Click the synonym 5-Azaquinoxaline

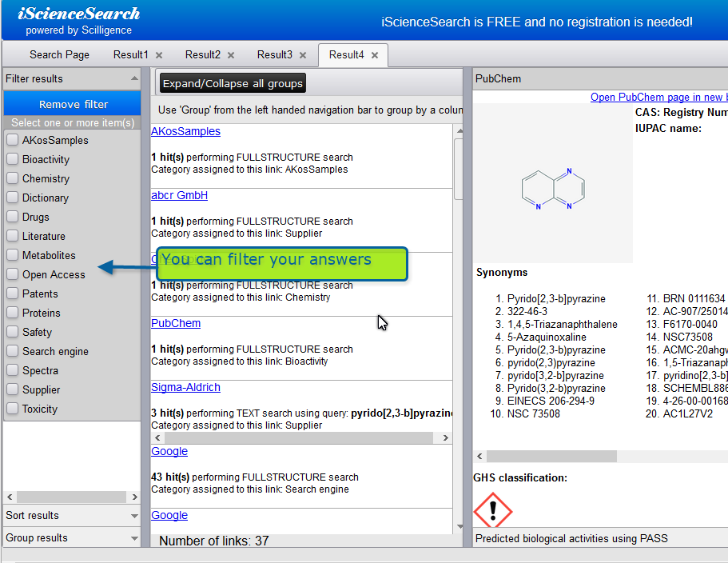547,337
